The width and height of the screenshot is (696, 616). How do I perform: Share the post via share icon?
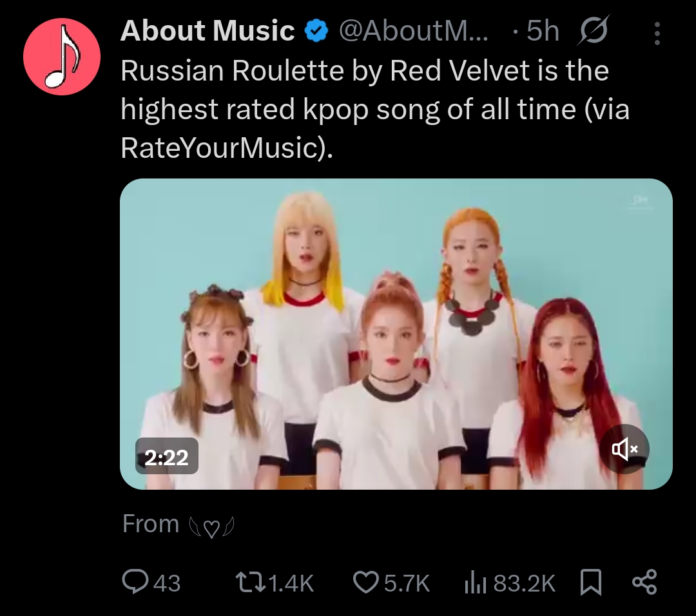point(644,582)
